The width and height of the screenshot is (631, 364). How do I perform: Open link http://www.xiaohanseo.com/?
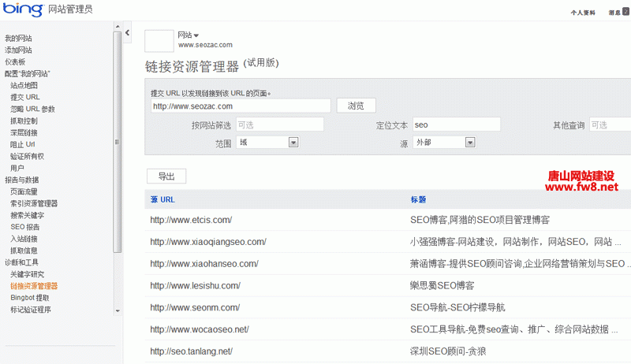(204, 264)
